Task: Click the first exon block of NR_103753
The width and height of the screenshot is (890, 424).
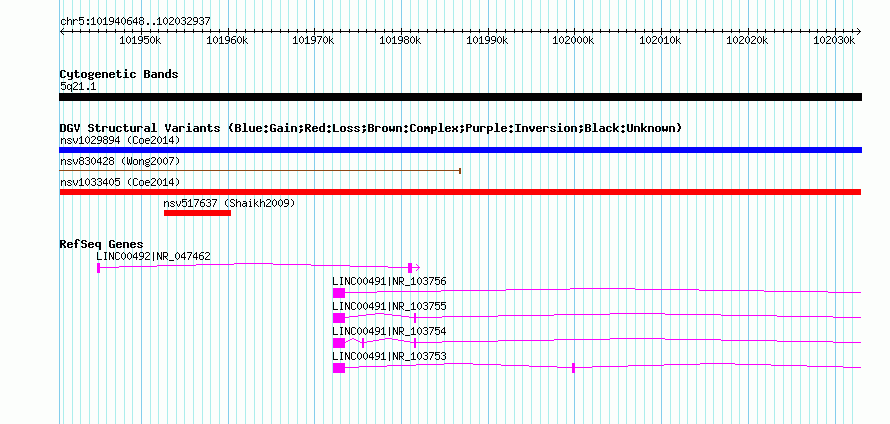Action: (x=339, y=368)
